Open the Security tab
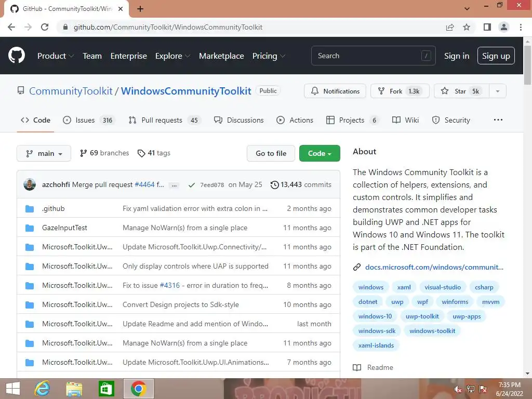 (x=451, y=120)
